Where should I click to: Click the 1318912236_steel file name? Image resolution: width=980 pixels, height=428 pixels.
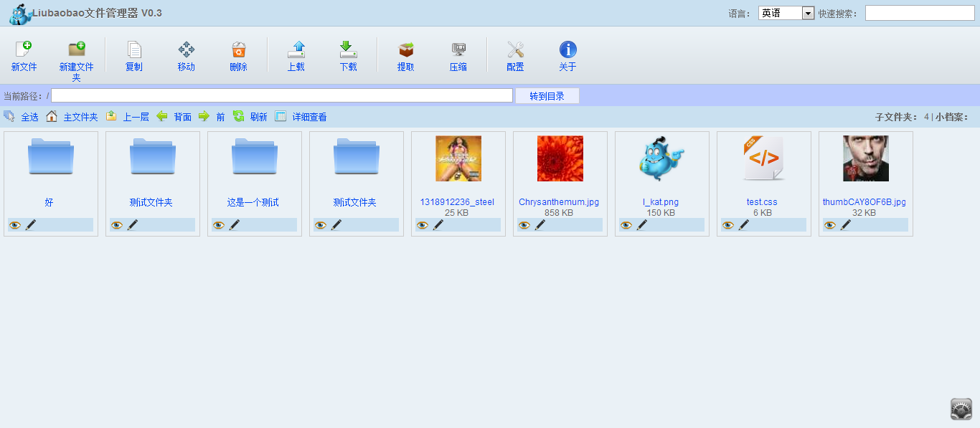pos(457,202)
